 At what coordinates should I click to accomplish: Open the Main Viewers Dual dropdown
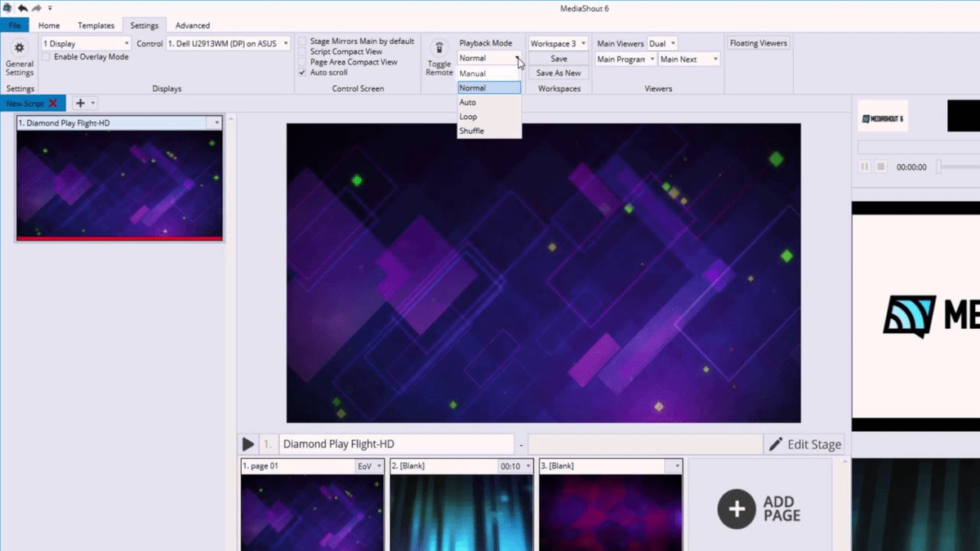pyautogui.click(x=661, y=43)
